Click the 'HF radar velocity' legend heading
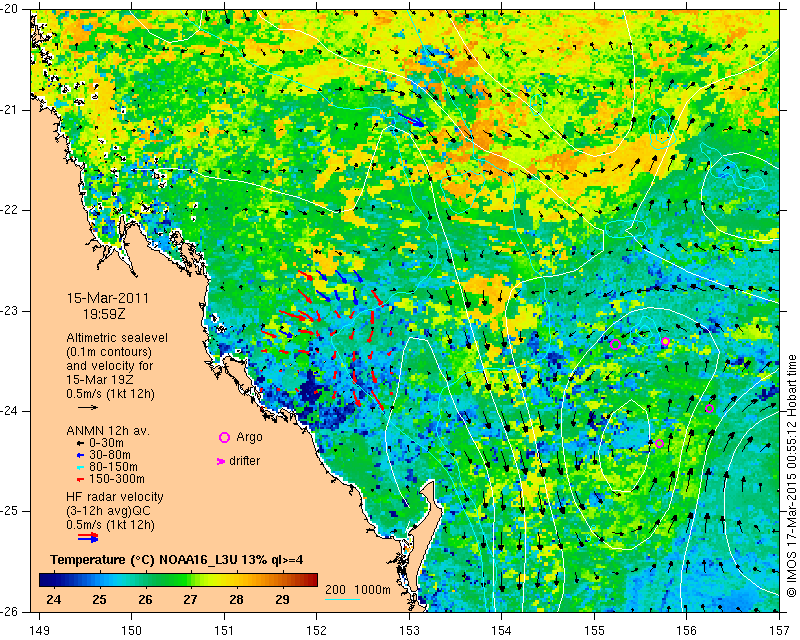Image resolution: width=800 pixels, height=640 pixels. click(115, 497)
